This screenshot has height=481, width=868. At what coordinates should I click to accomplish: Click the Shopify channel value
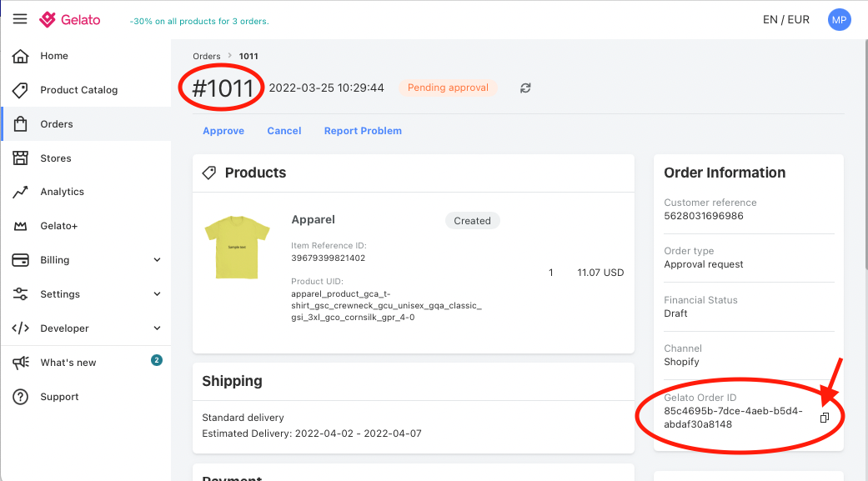[x=681, y=362]
